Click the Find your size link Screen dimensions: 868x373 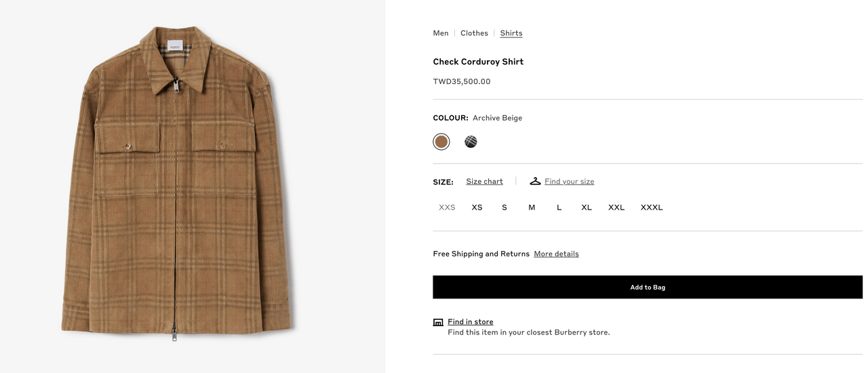(x=569, y=181)
